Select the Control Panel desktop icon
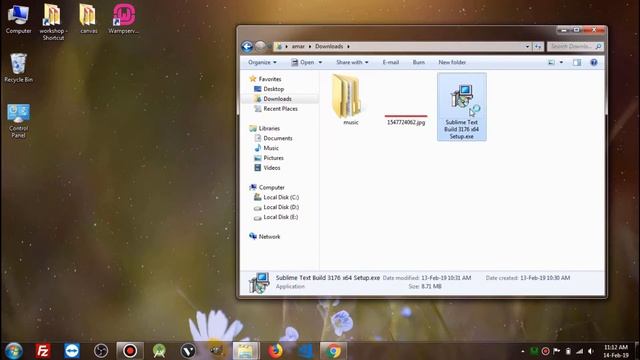 coord(18,121)
